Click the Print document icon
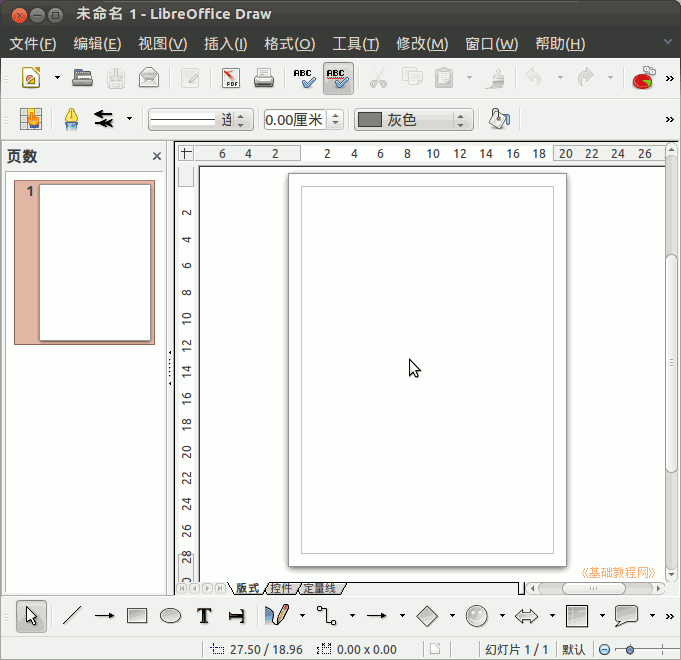 [x=263, y=78]
